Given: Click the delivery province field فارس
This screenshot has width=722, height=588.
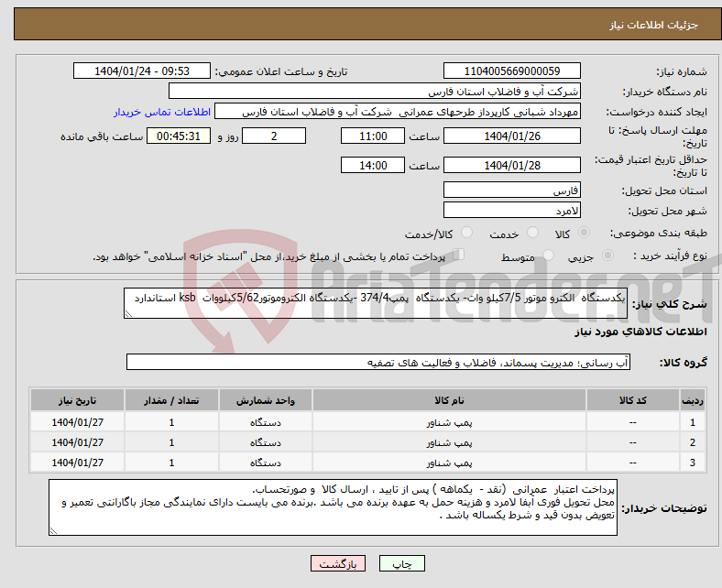Looking at the screenshot, I should tap(511, 190).
